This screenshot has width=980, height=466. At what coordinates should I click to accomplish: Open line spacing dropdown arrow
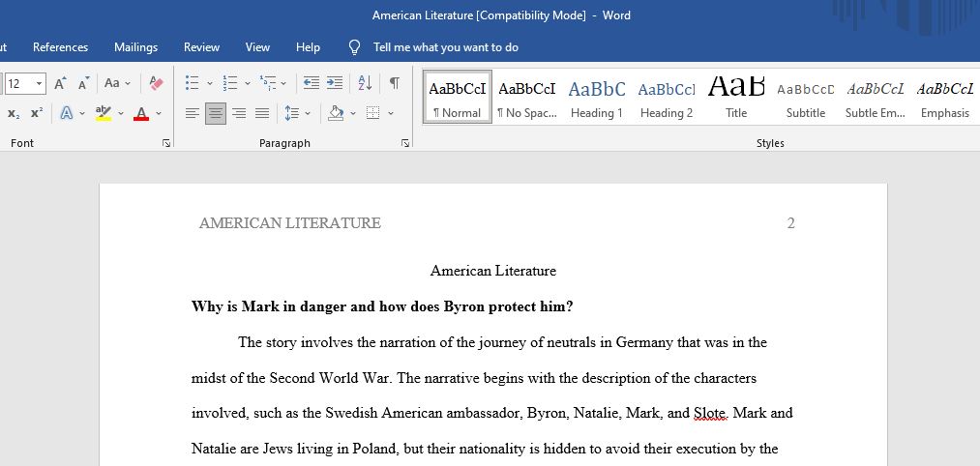308,114
